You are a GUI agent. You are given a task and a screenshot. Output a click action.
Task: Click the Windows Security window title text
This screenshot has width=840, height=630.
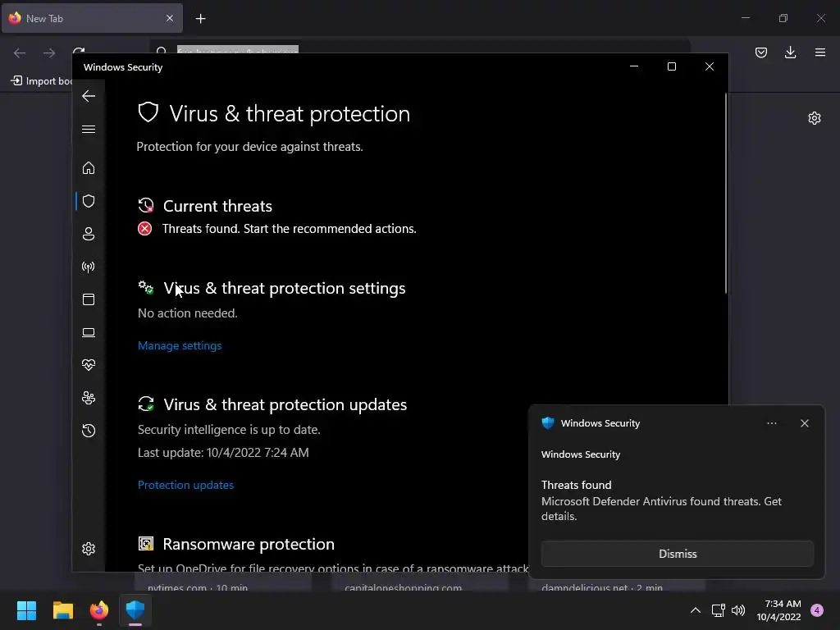click(123, 67)
